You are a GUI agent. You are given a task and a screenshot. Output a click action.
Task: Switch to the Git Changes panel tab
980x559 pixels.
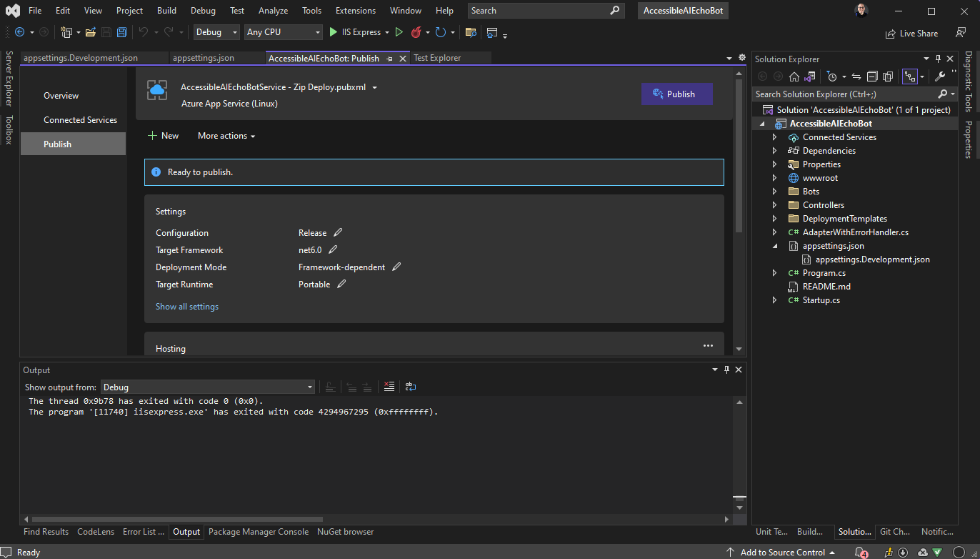click(x=895, y=532)
